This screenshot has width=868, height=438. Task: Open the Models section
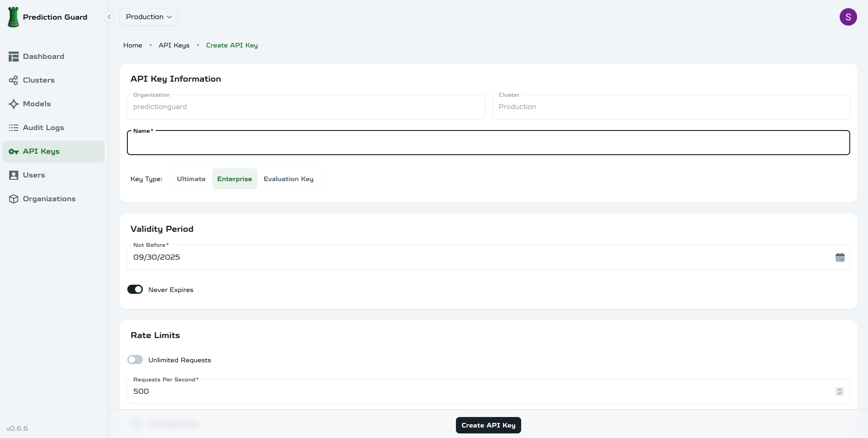click(37, 104)
